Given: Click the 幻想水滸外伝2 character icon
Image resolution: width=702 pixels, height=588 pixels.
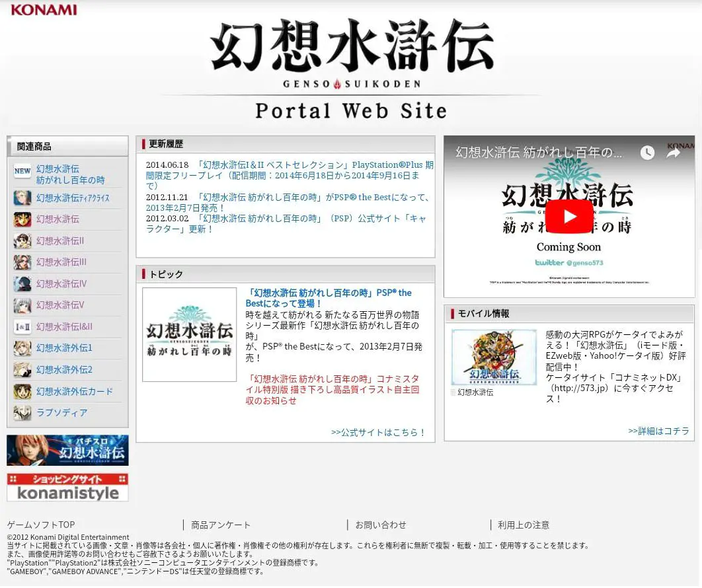Looking at the screenshot, I should 22,369.
